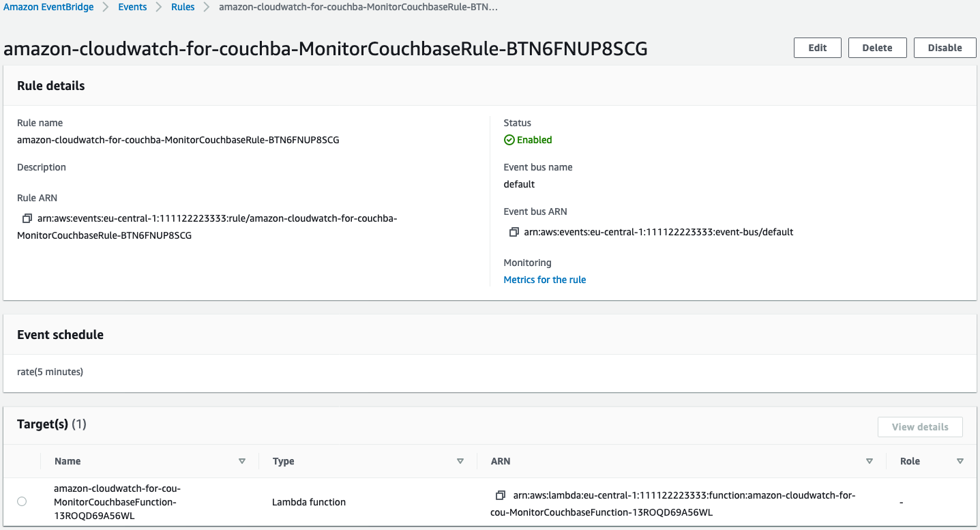
Task: Click the green Enabled status icon
Action: [x=509, y=140]
